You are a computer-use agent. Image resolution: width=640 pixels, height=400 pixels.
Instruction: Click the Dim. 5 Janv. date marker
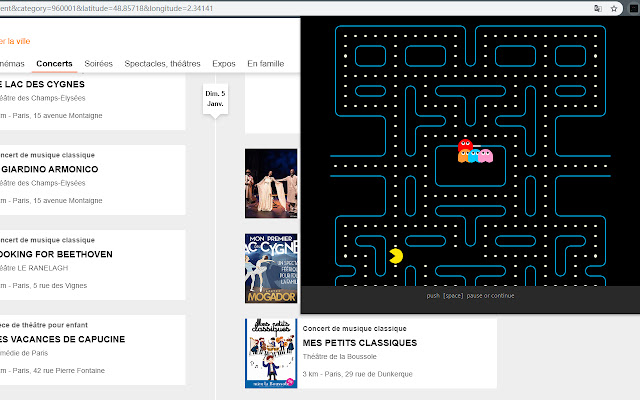pyautogui.click(x=215, y=99)
